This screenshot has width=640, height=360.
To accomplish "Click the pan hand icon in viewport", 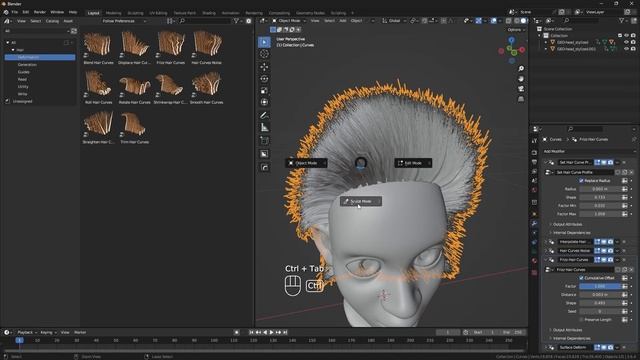I will coord(521,79).
